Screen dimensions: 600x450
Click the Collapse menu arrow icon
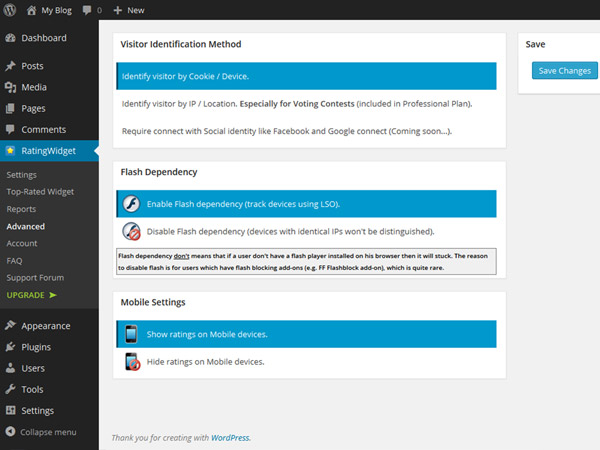(x=10, y=432)
